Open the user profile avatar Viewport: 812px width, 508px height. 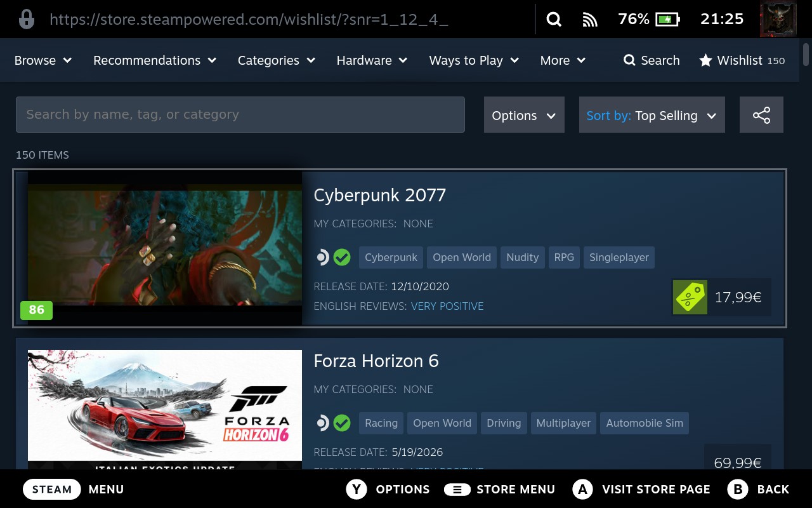tap(778, 19)
